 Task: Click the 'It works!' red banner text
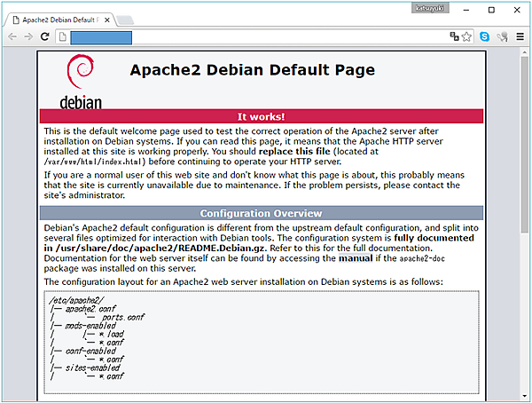[x=261, y=116]
